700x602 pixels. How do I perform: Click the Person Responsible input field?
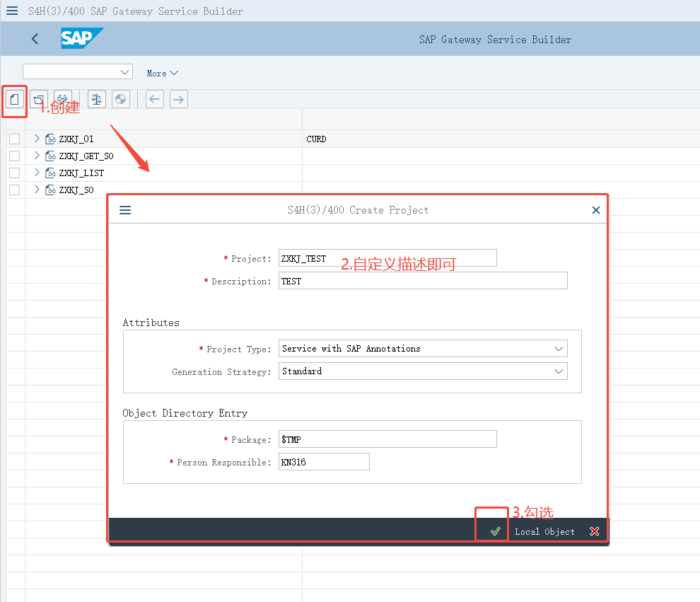(x=324, y=462)
